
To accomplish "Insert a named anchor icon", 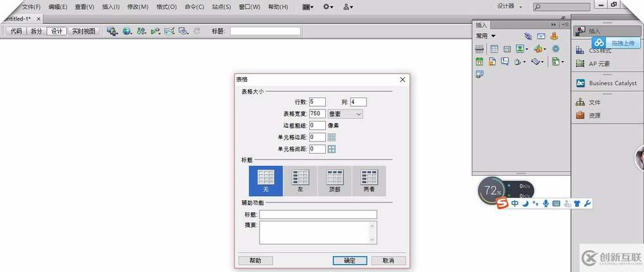I will [554, 36].
